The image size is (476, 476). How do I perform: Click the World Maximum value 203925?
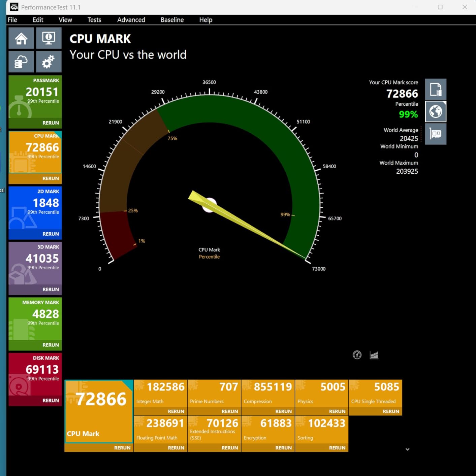(407, 171)
